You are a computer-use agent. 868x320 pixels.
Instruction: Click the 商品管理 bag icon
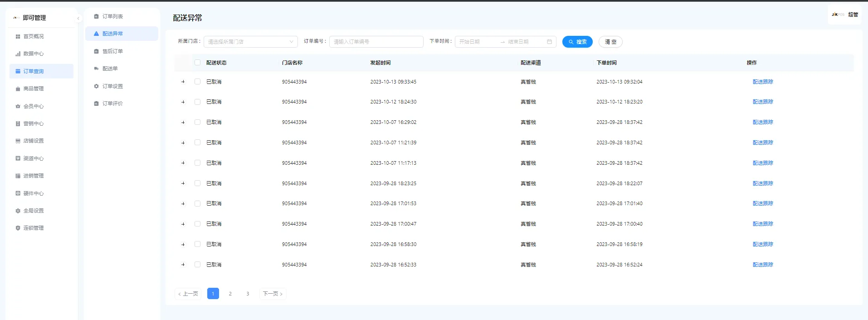pos(18,89)
